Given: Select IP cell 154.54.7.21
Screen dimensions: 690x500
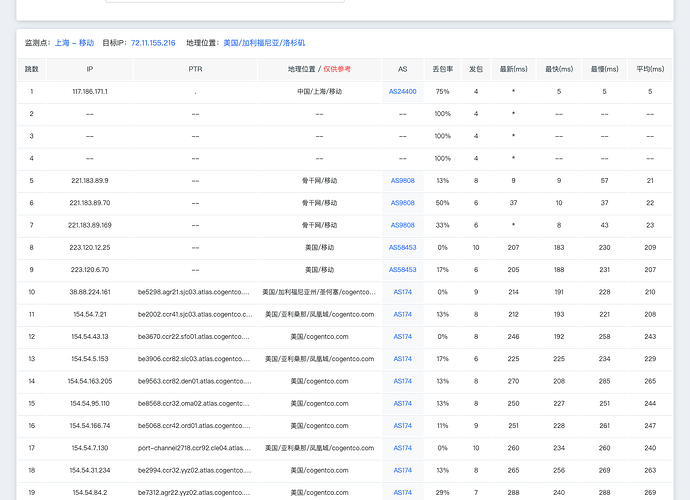Looking at the screenshot, I should [90, 314].
